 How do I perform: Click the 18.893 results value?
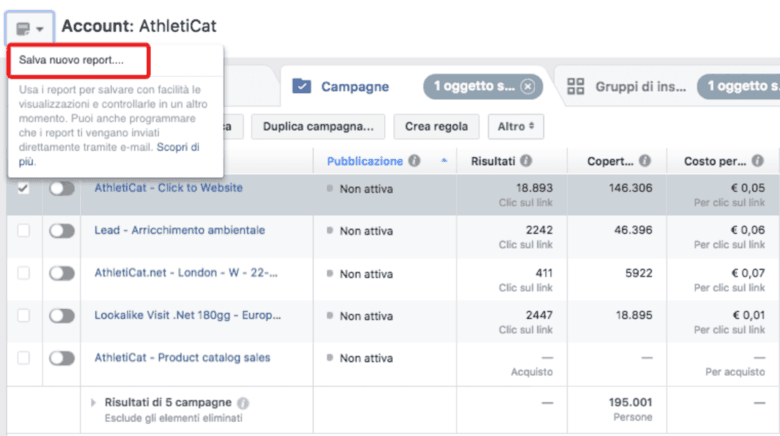534,188
